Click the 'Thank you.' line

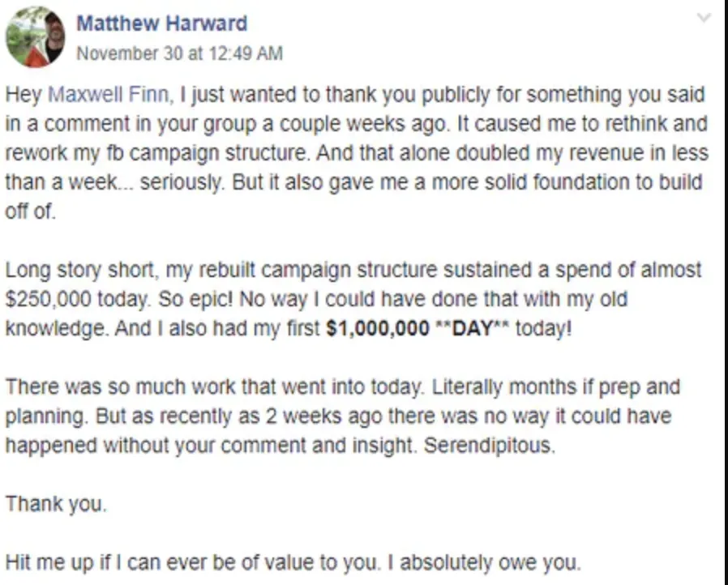(56, 504)
